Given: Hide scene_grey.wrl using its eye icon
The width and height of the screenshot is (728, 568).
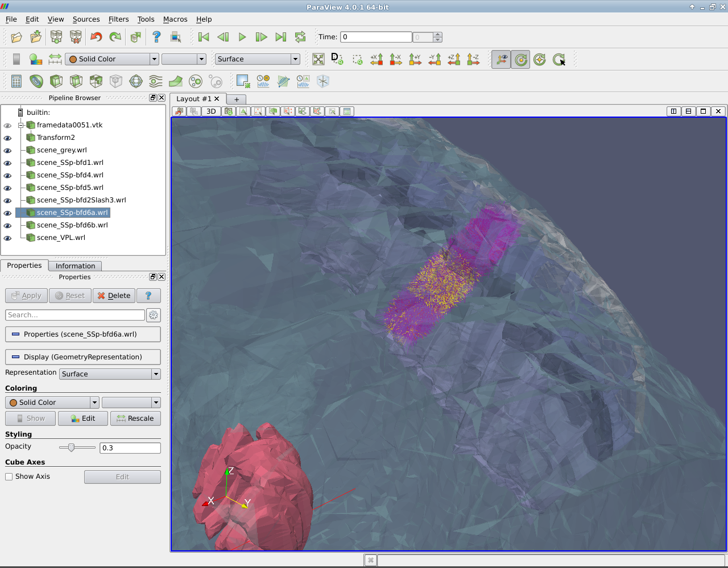Looking at the screenshot, I should click(7, 151).
